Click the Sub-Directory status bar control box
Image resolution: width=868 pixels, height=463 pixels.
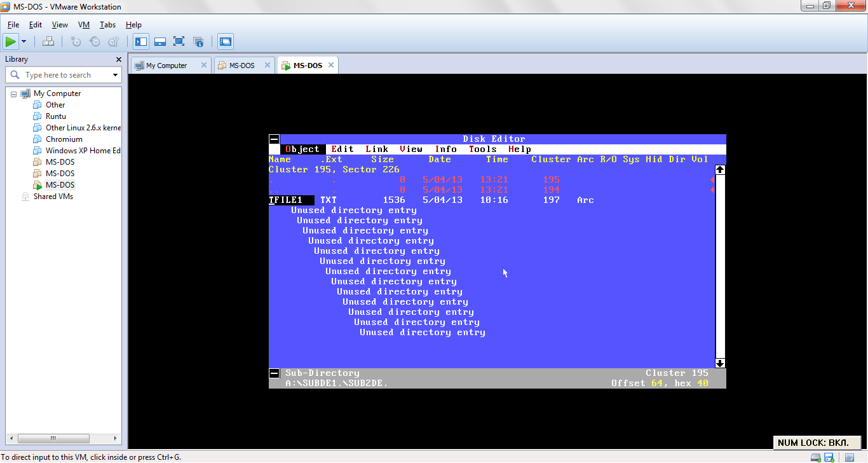coord(274,373)
